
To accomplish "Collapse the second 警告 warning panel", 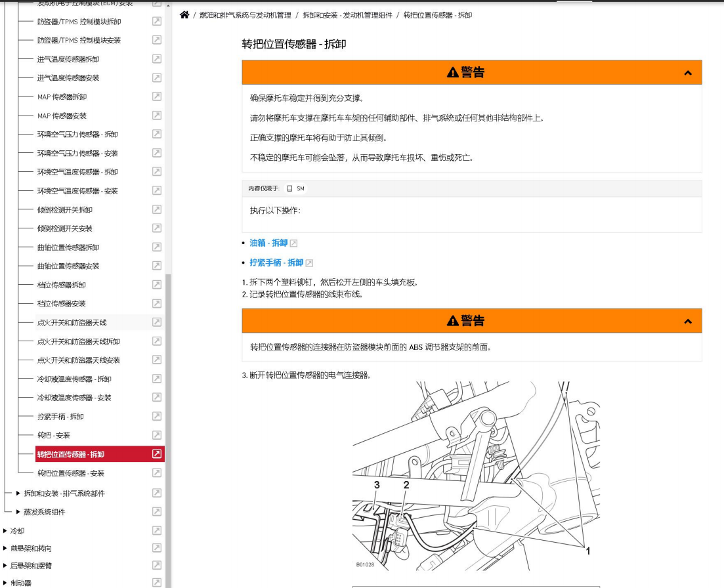I will (x=687, y=322).
